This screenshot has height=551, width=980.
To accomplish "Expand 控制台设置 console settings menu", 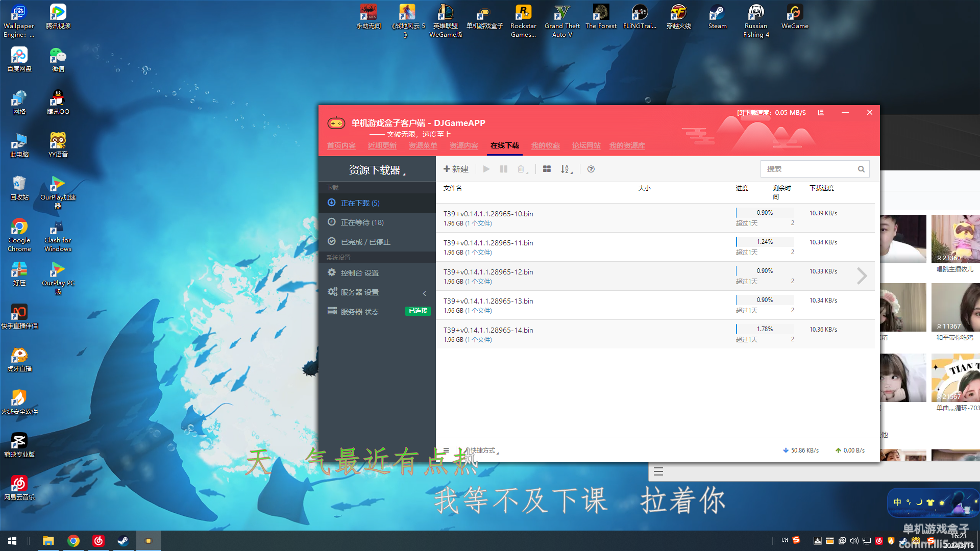I will (x=374, y=272).
